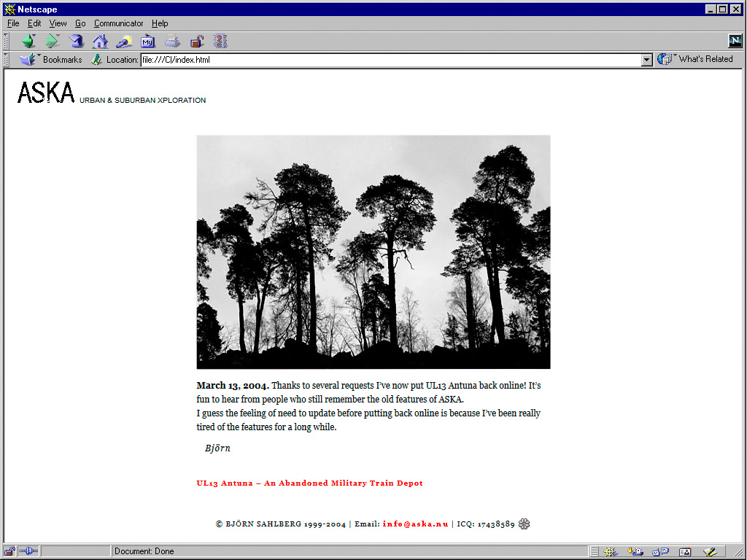Open the View menu
The width and height of the screenshot is (747, 560).
tap(58, 23)
